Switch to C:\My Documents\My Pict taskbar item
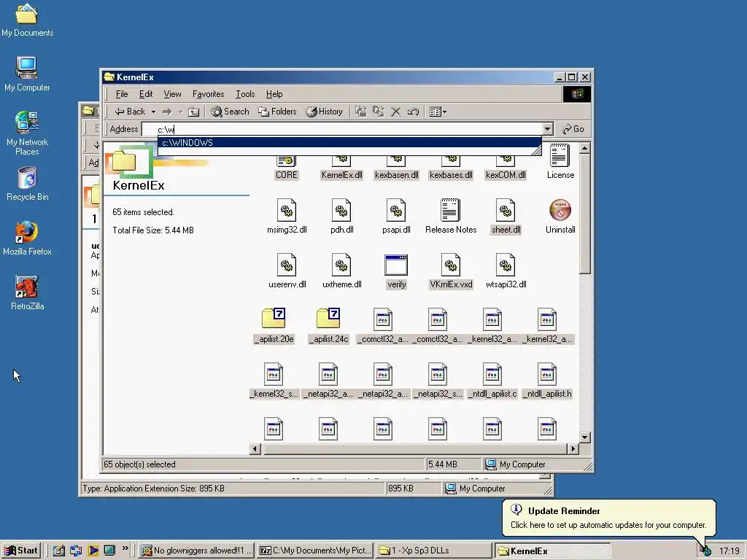The image size is (747, 560). point(315,551)
